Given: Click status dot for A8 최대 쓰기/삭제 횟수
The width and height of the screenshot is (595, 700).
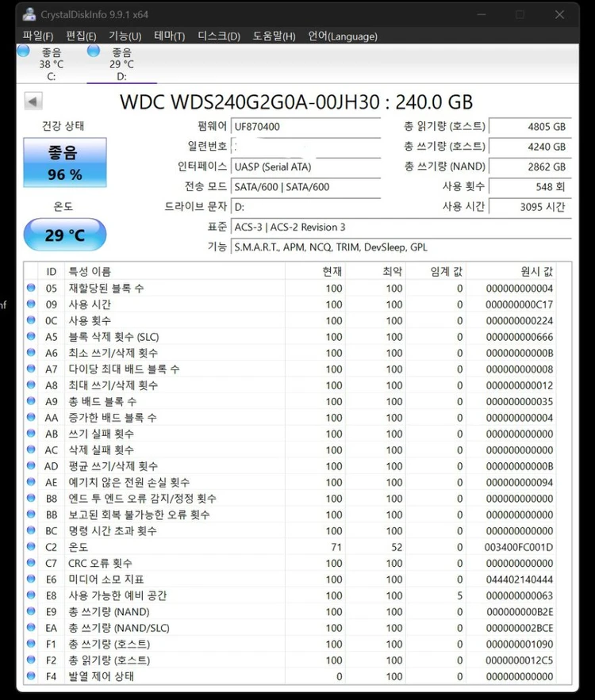Looking at the screenshot, I should 31,384.
